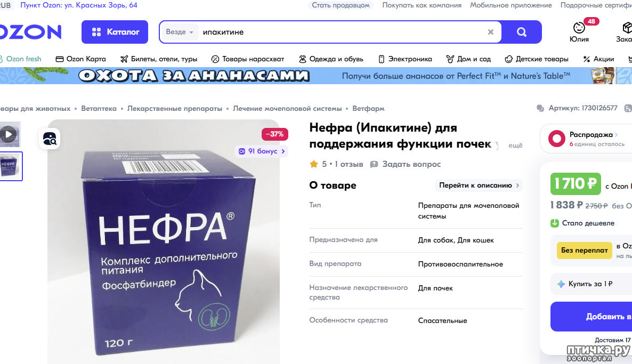Expand the Везде search scope dropdown
The height and width of the screenshot is (364, 632).
click(180, 32)
